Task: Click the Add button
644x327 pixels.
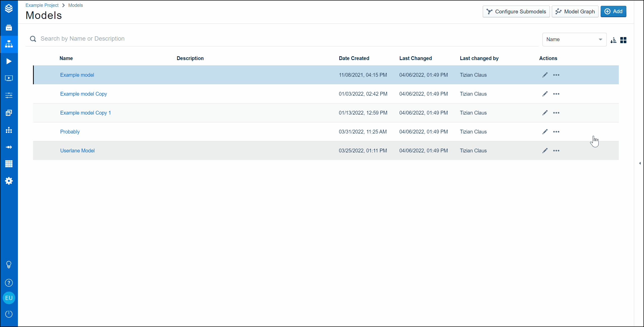Action: [x=613, y=12]
